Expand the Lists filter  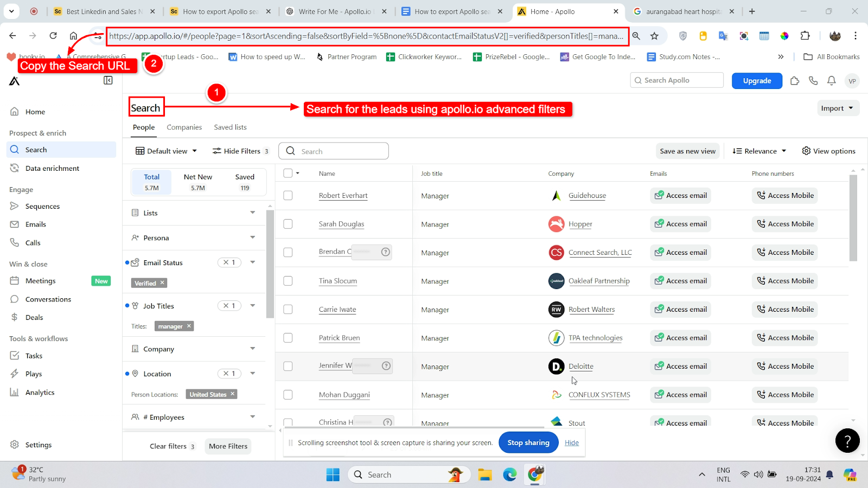(x=252, y=213)
